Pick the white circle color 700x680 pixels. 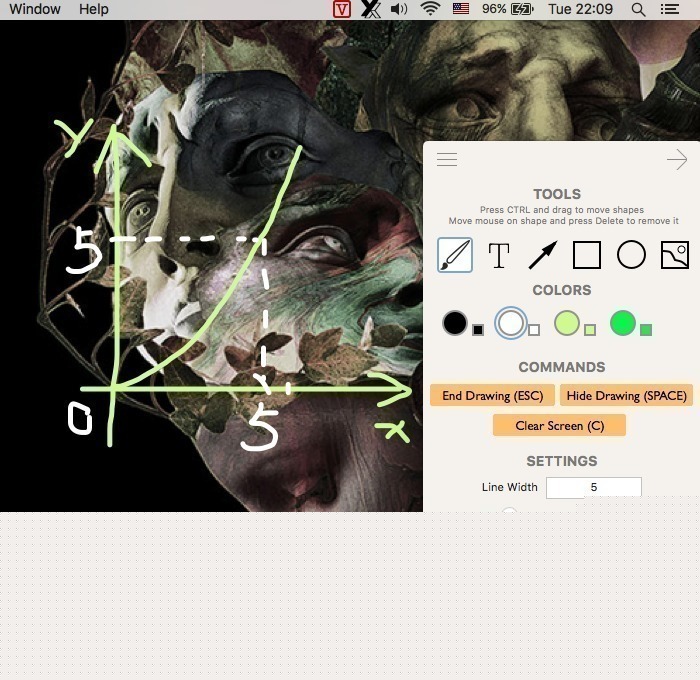point(511,323)
